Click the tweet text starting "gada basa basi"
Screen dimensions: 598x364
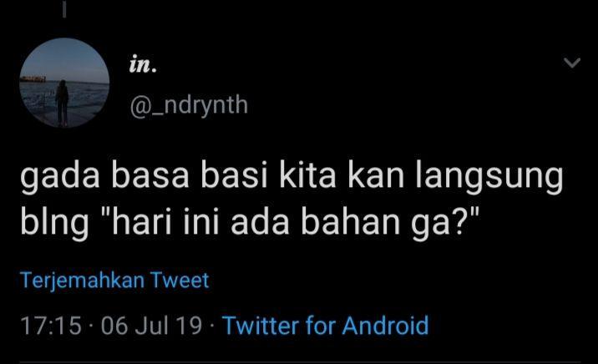[291, 199]
